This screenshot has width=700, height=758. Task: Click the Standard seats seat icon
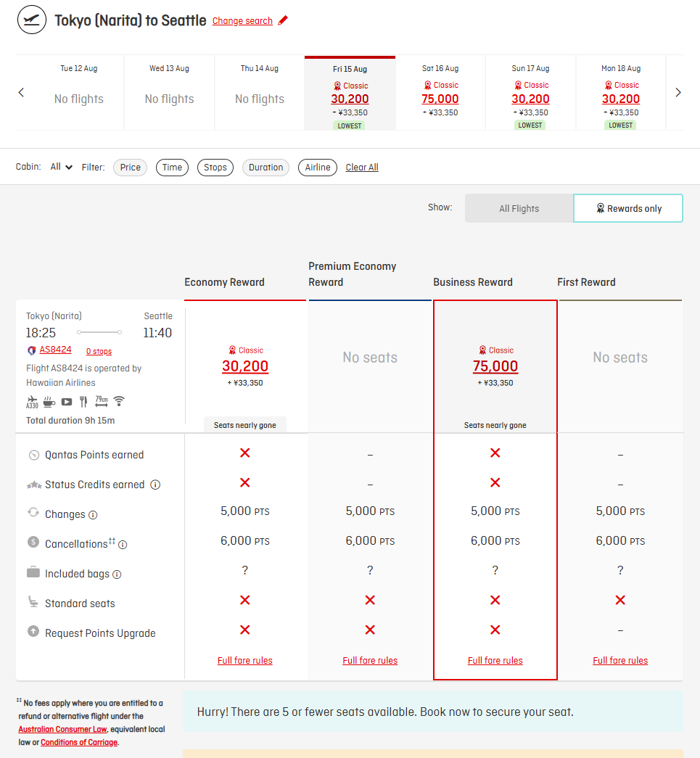(x=33, y=602)
